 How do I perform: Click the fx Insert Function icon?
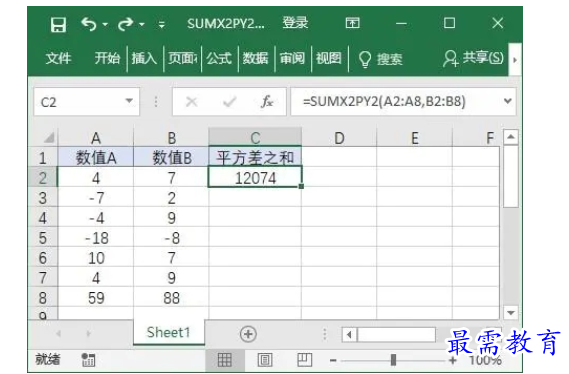pos(267,102)
